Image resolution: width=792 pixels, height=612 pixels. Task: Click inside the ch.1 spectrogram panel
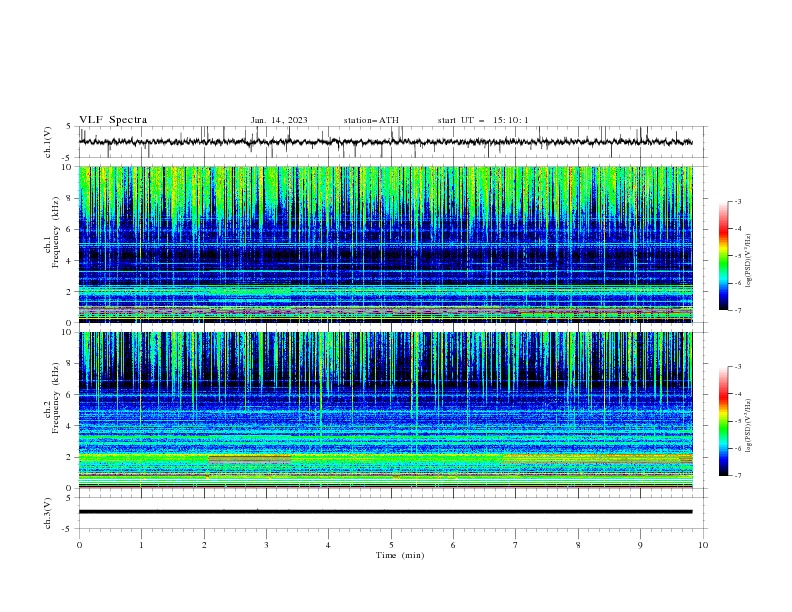pyautogui.click(x=385, y=244)
